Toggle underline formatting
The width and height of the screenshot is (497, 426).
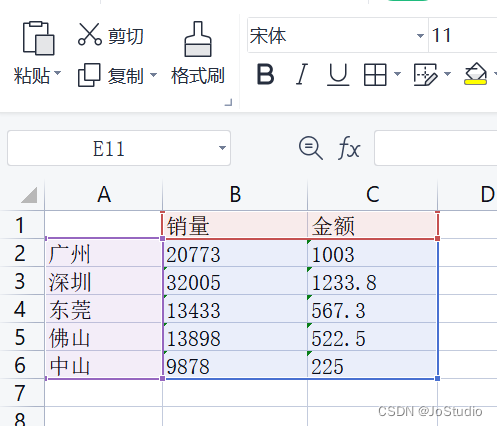click(338, 75)
